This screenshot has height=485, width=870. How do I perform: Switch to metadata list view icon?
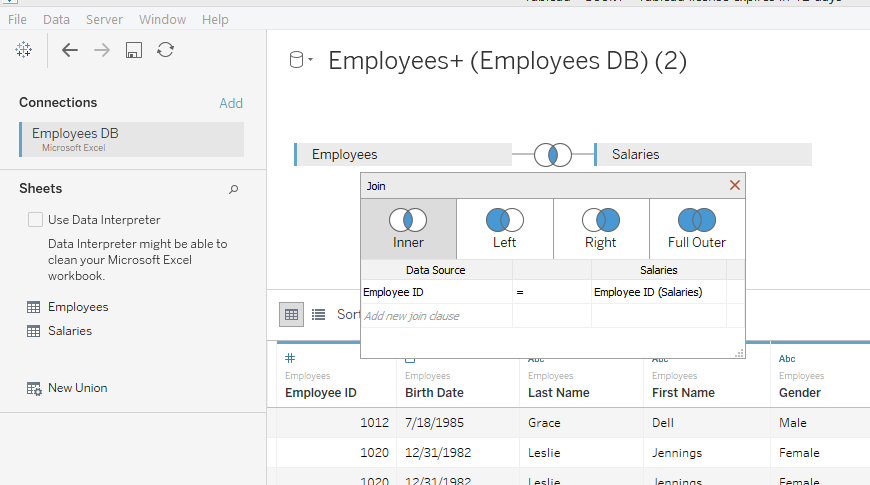point(318,314)
